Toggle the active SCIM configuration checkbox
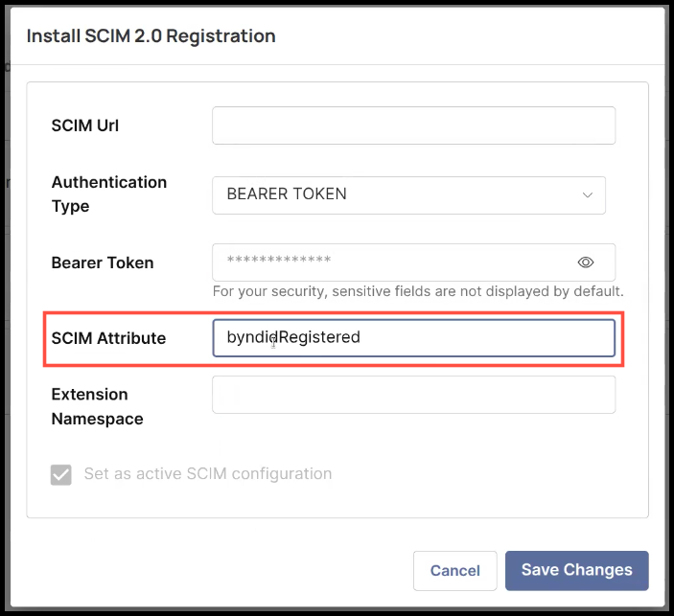674x616 pixels. point(61,474)
